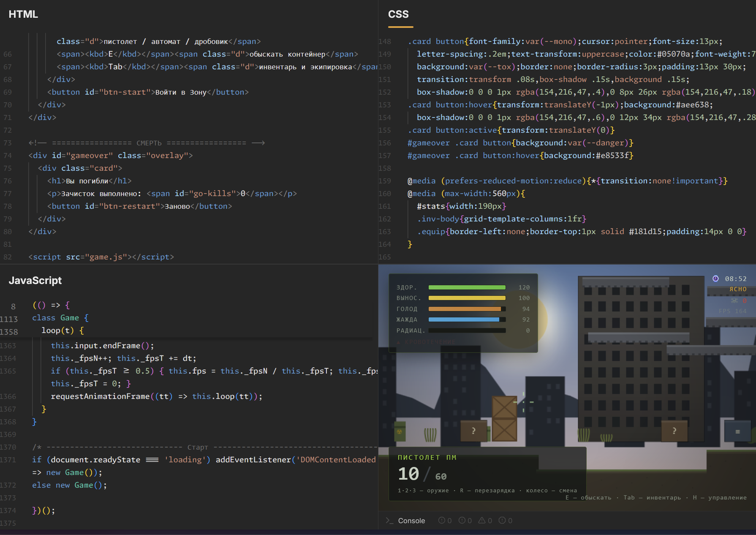
Task: Click the yellow ВЫНОС. stamina bar
Action: coord(467,298)
